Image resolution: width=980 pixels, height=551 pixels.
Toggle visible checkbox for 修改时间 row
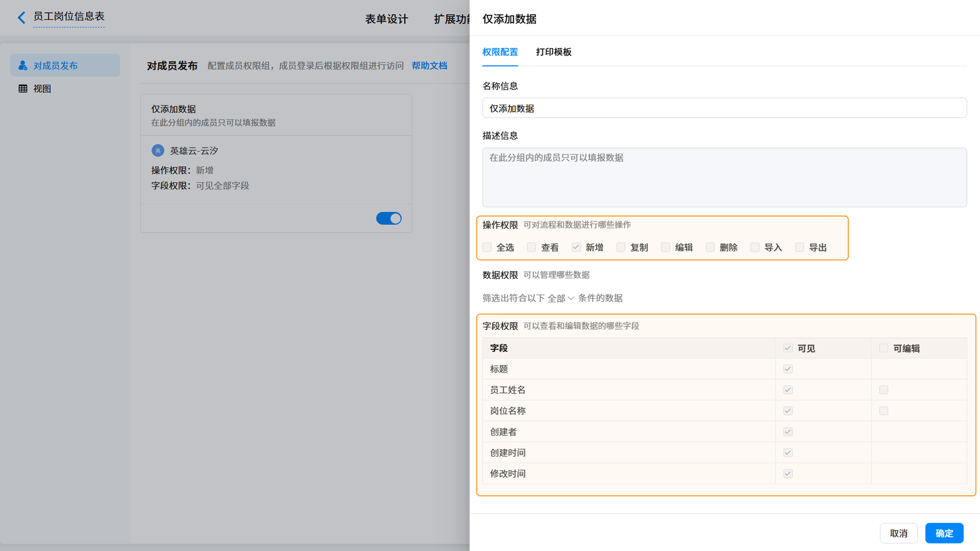tap(788, 474)
